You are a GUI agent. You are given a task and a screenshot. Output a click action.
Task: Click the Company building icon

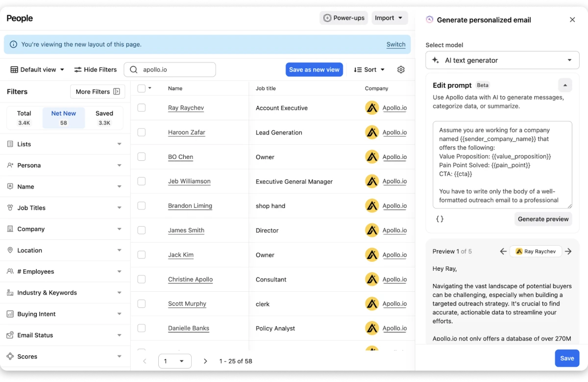click(10, 229)
